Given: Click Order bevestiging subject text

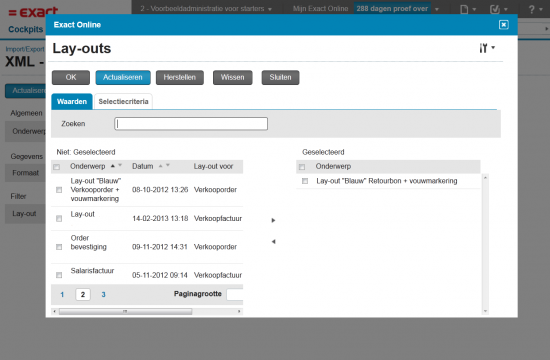Looking at the screenshot, I should 88,242.
